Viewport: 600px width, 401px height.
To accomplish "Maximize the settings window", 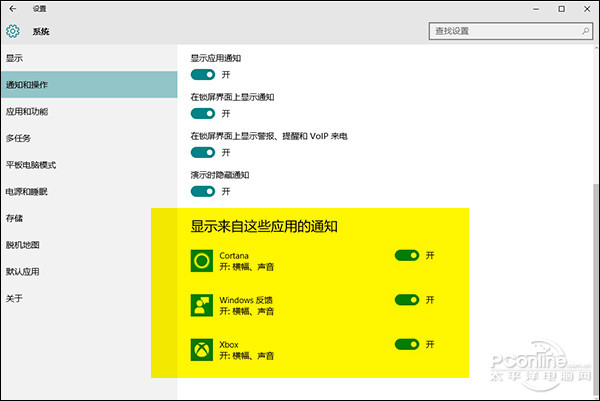I will (x=561, y=9).
